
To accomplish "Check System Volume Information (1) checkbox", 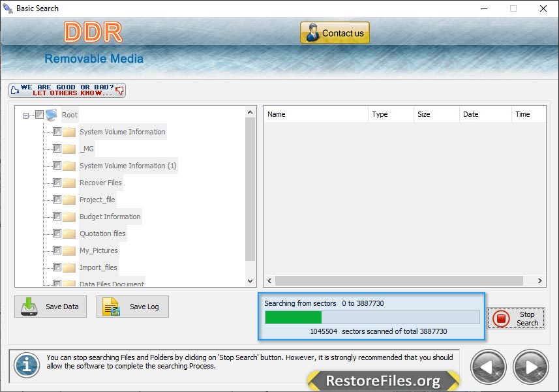I will [x=57, y=166].
